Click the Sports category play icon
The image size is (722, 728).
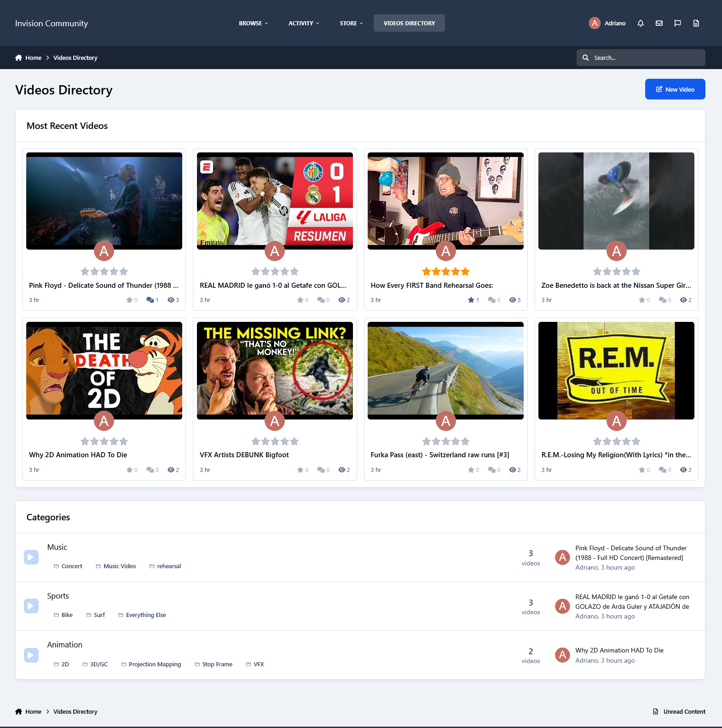pos(31,606)
